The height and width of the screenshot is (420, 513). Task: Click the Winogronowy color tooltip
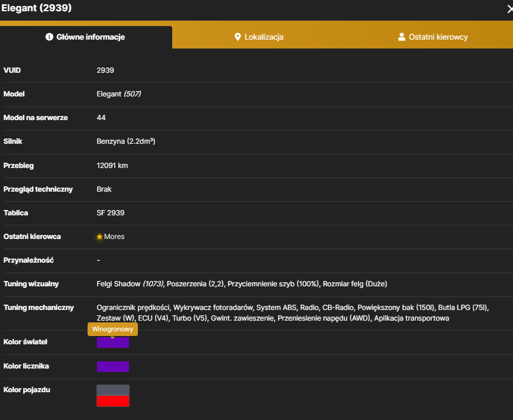point(112,329)
